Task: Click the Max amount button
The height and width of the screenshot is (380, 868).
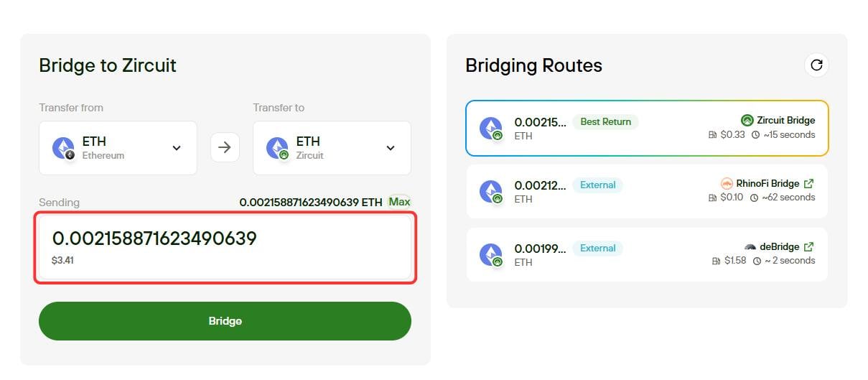Action: pos(399,202)
